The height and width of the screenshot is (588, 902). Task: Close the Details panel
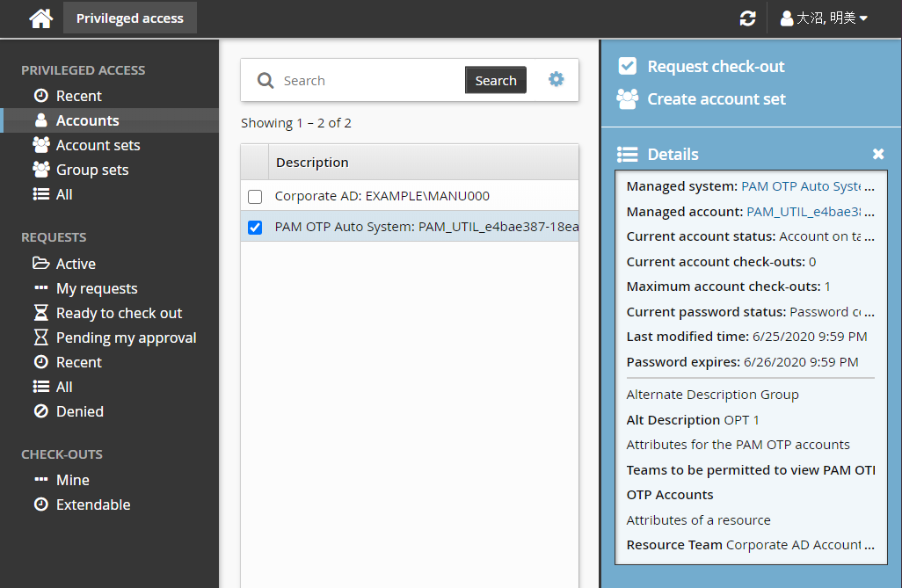877,154
